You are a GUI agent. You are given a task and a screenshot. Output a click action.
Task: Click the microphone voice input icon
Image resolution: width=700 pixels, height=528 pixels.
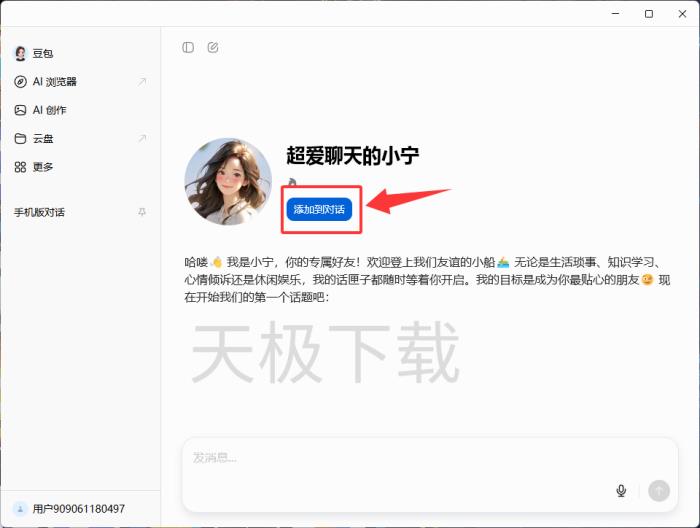tap(621, 490)
